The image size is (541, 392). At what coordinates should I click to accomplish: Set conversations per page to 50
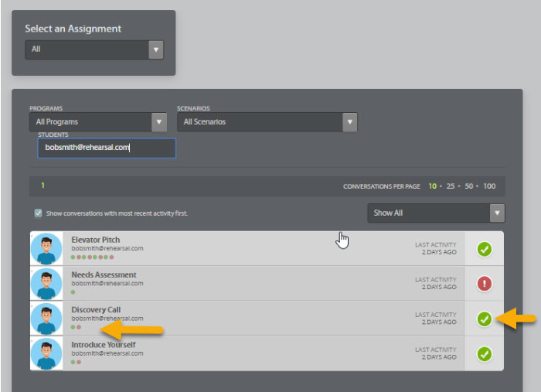click(x=469, y=186)
